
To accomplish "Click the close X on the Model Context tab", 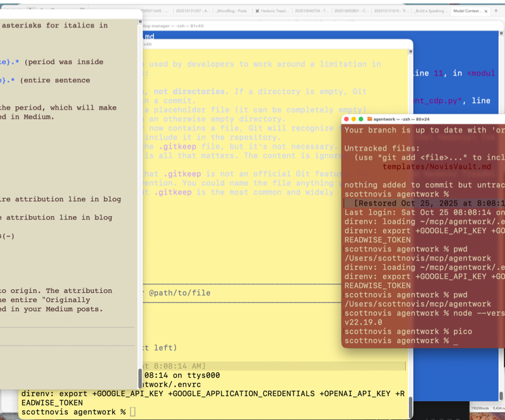I will click(486, 11).
